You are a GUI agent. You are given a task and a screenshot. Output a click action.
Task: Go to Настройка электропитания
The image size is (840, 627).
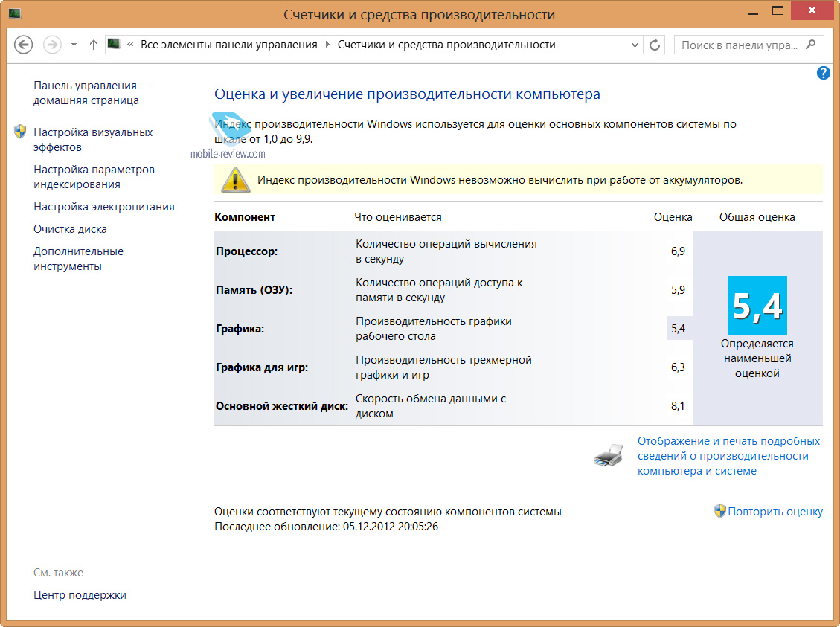click(104, 207)
